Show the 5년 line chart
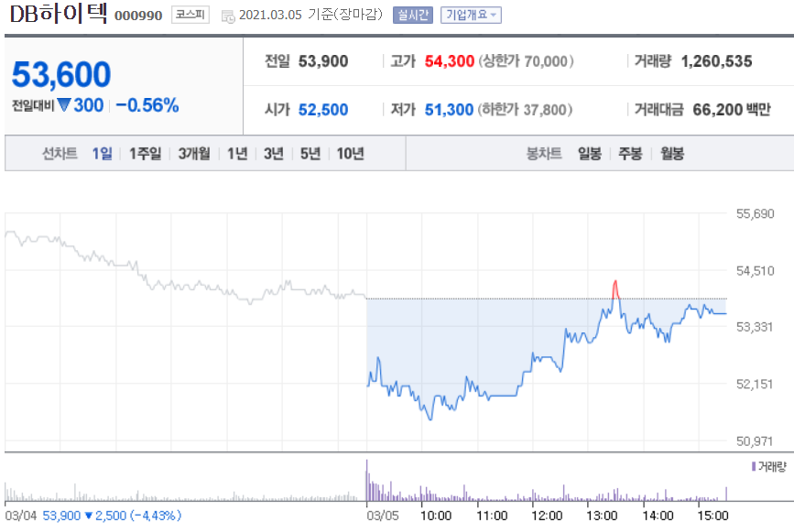The image size is (794, 532). [310, 153]
